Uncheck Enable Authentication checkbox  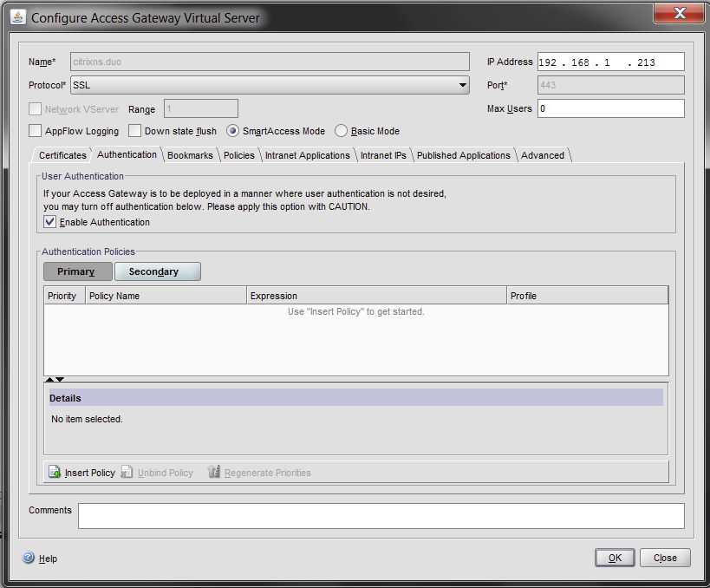click(50, 222)
